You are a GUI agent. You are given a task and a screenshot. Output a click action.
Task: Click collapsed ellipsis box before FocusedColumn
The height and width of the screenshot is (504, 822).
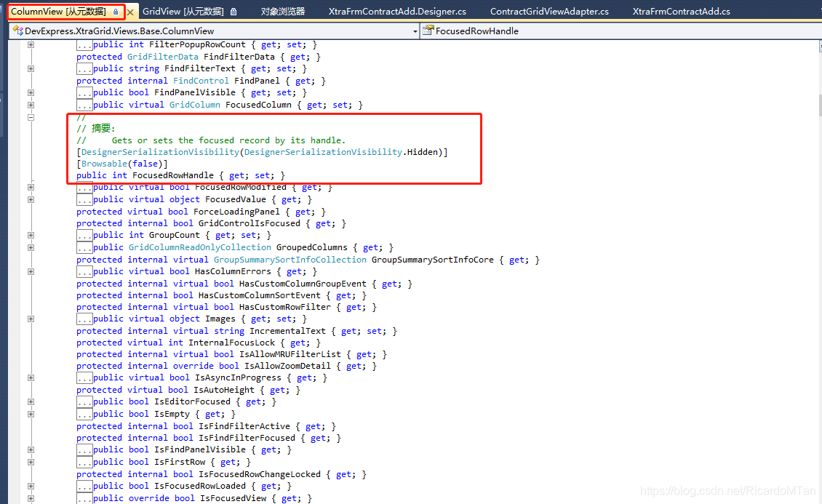click(x=84, y=105)
